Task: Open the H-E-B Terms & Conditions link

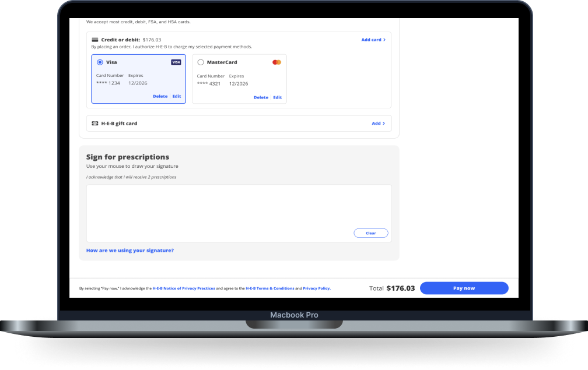Action: pyautogui.click(x=269, y=288)
